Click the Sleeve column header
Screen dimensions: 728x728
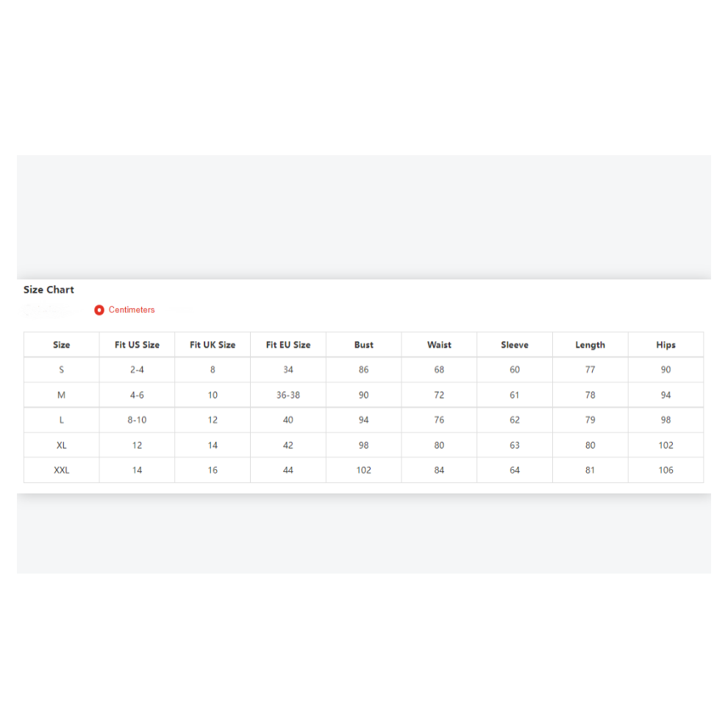[515, 345]
